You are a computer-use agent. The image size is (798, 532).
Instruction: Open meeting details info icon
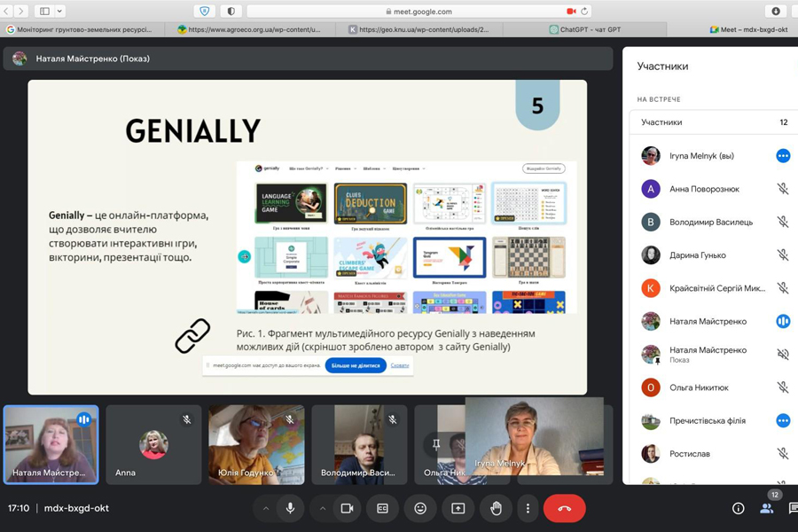tap(738, 508)
